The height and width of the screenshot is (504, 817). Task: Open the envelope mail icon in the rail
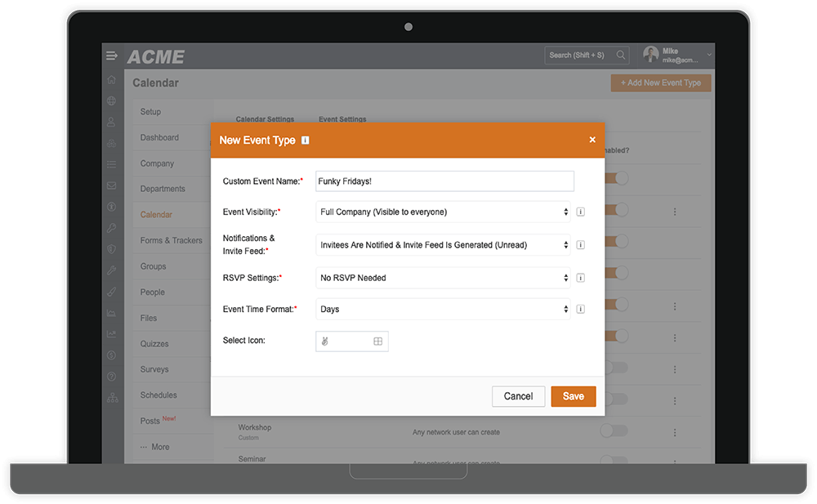[x=111, y=185]
